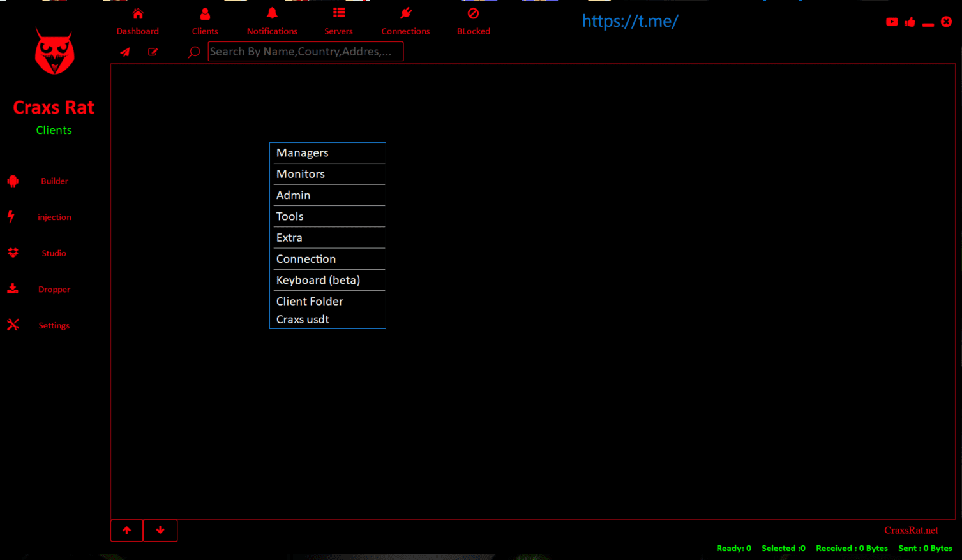Click the "Selected :0" status text
The width and height of the screenshot is (962, 560).
pos(783,549)
